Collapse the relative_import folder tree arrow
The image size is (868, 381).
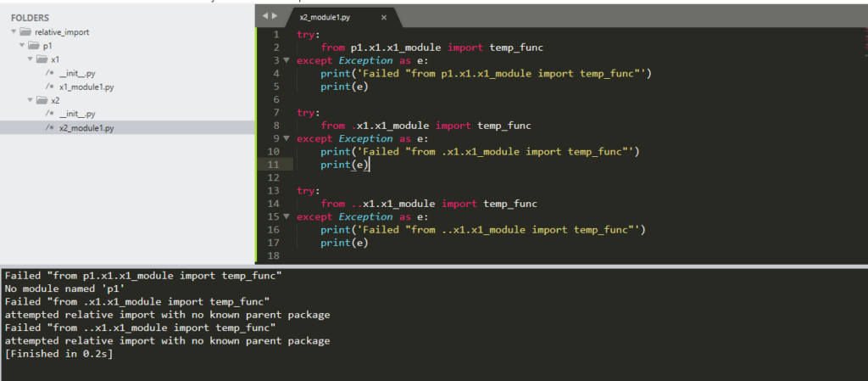[14, 32]
